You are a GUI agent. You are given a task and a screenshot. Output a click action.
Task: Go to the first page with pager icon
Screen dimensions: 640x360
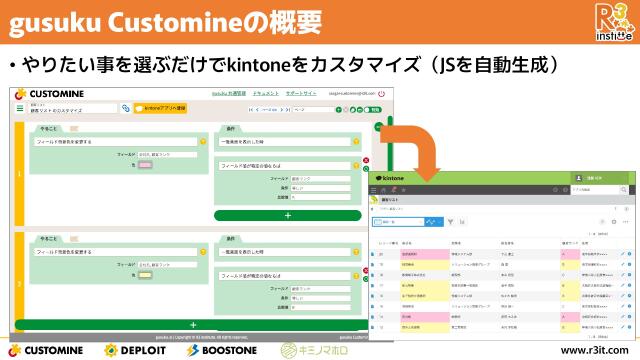click(x=251, y=110)
